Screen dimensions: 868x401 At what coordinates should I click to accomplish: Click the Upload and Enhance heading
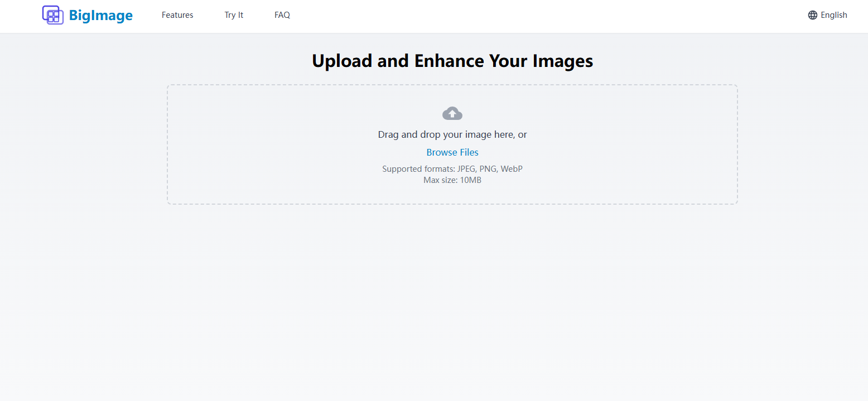(x=452, y=60)
